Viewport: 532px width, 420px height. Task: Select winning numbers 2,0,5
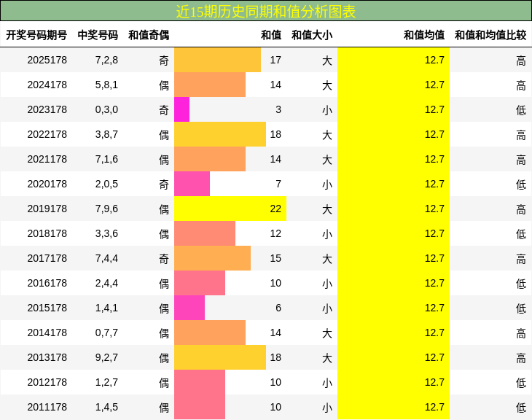[106, 184]
